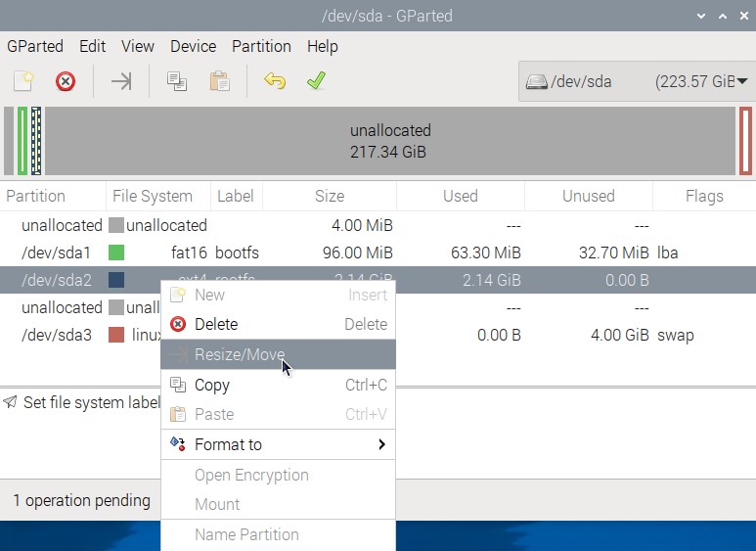The height and width of the screenshot is (551, 756).
Task: Click the 32.70 MiB unused value
Action: coord(614,253)
